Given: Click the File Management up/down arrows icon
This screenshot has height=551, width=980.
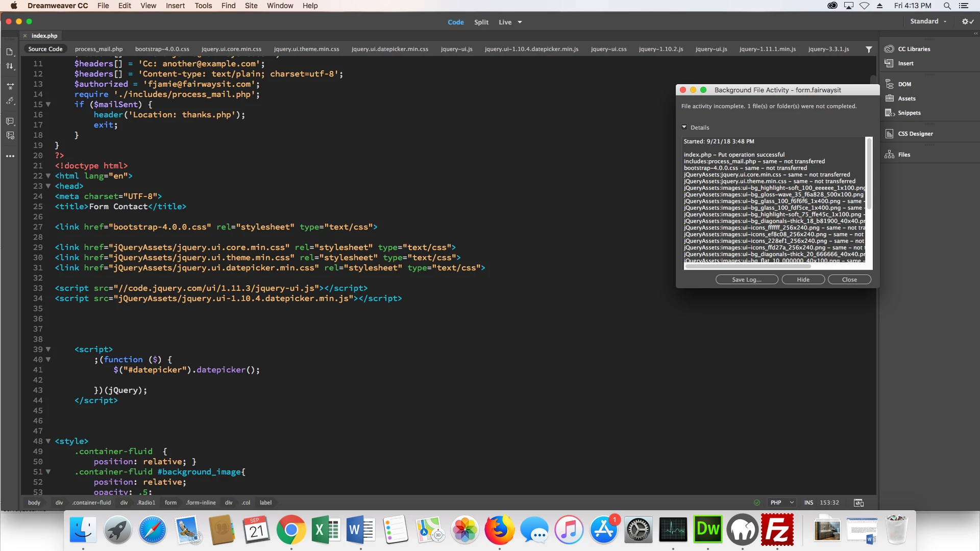Looking at the screenshot, I should [x=10, y=66].
